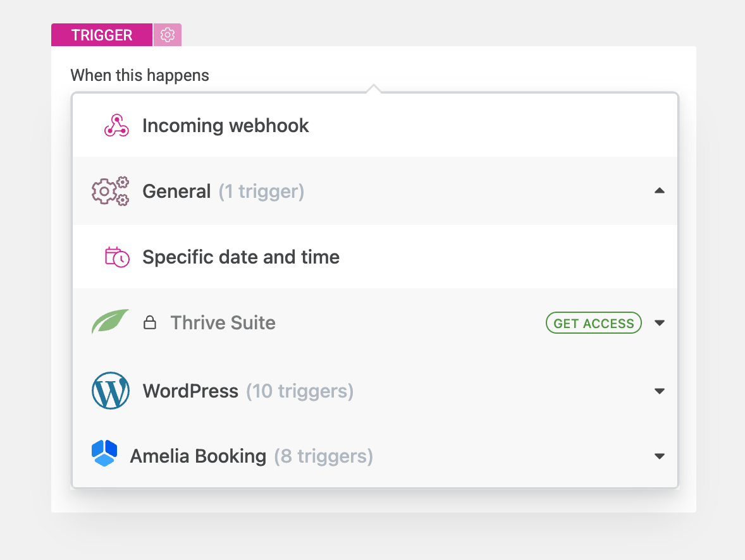Viewport: 745px width, 560px height.
Task: Select the Incoming webhook trigger
Action: tap(226, 126)
